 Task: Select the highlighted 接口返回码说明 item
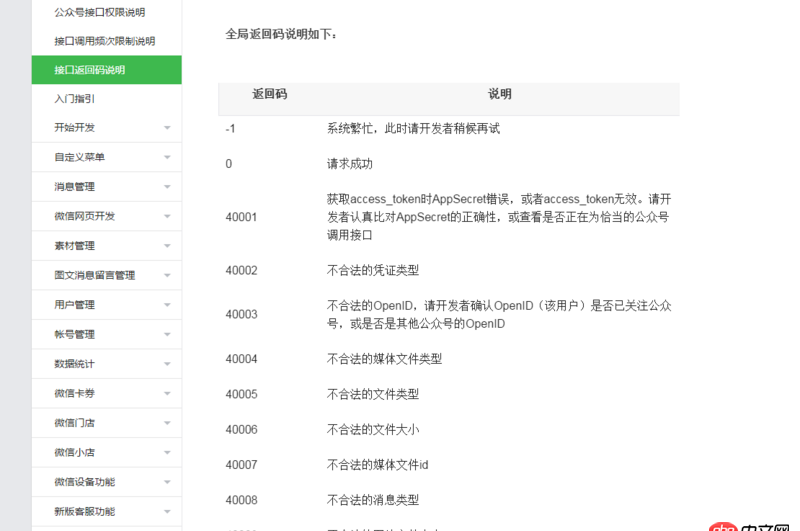[90, 70]
